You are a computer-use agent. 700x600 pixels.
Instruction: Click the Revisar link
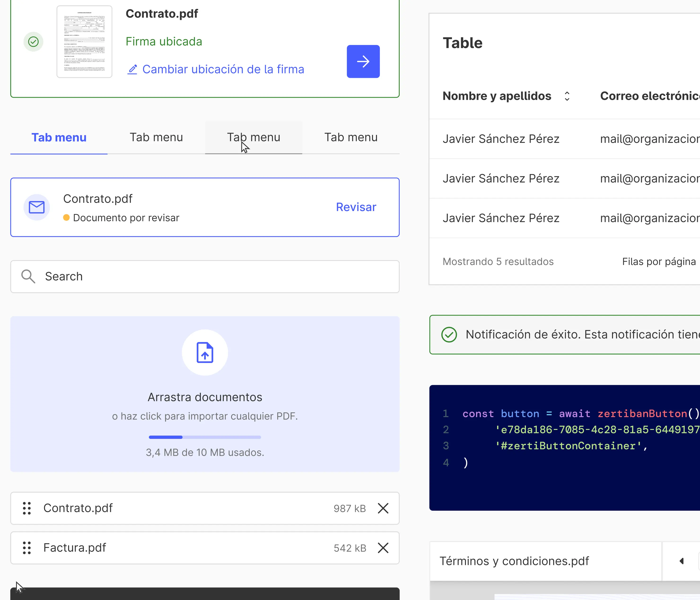356,207
